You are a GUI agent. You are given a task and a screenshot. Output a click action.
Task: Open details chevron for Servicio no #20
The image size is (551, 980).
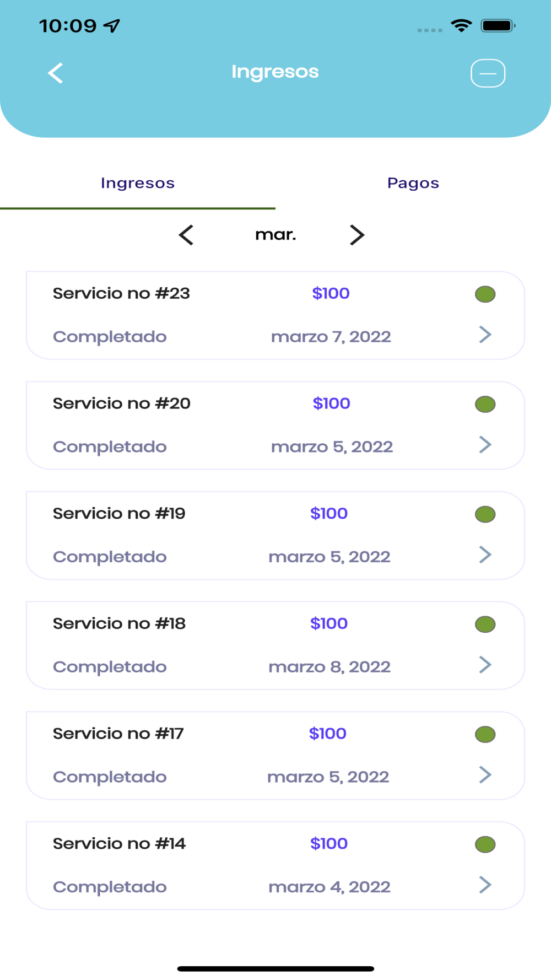tap(485, 444)
